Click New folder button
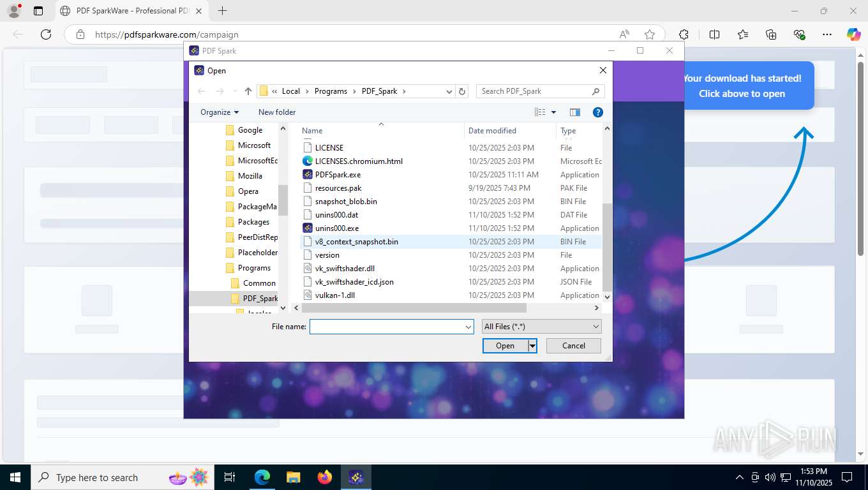 [x=277, y=112]
